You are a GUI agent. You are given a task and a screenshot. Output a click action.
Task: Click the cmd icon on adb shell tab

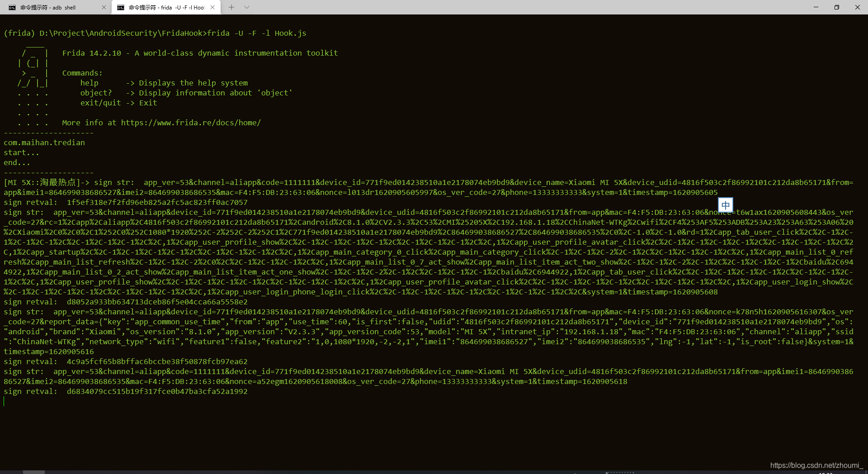(x=12, y=7)
